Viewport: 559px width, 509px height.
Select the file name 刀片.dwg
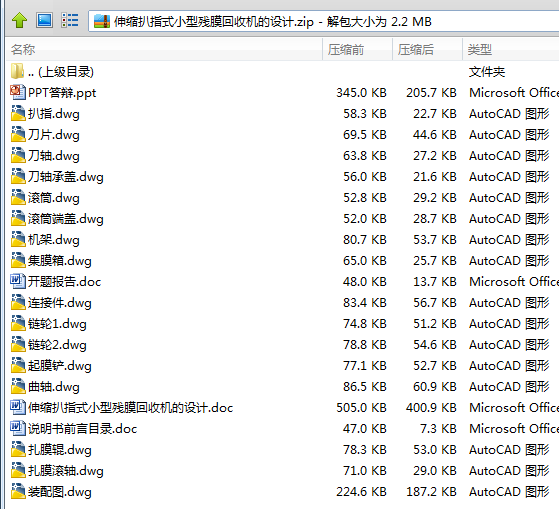point(53,135)
